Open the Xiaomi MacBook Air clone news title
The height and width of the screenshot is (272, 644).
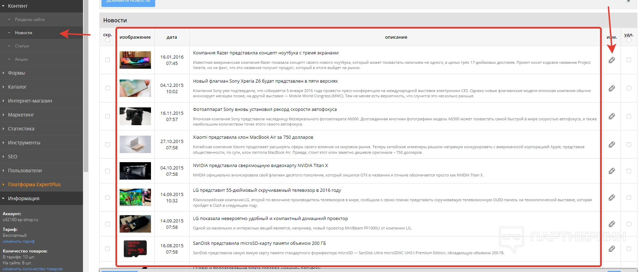[253, 137]
